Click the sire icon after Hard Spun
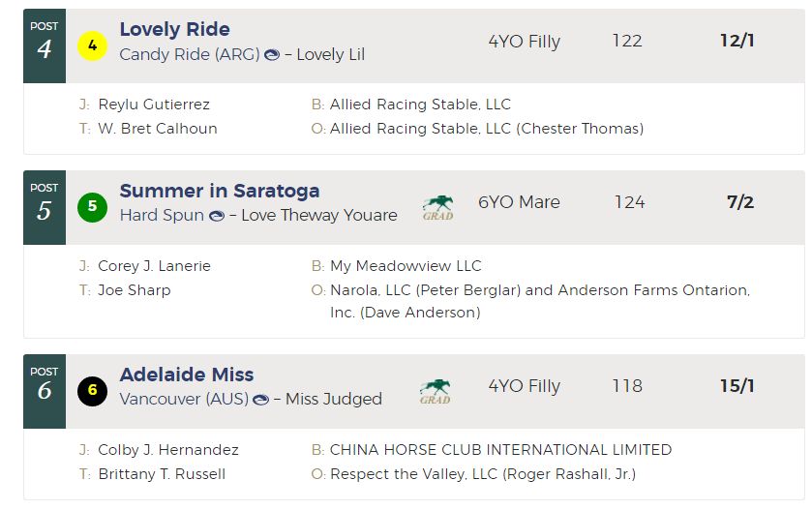Viewport: 812px width, 510px height. coord(217,216)
